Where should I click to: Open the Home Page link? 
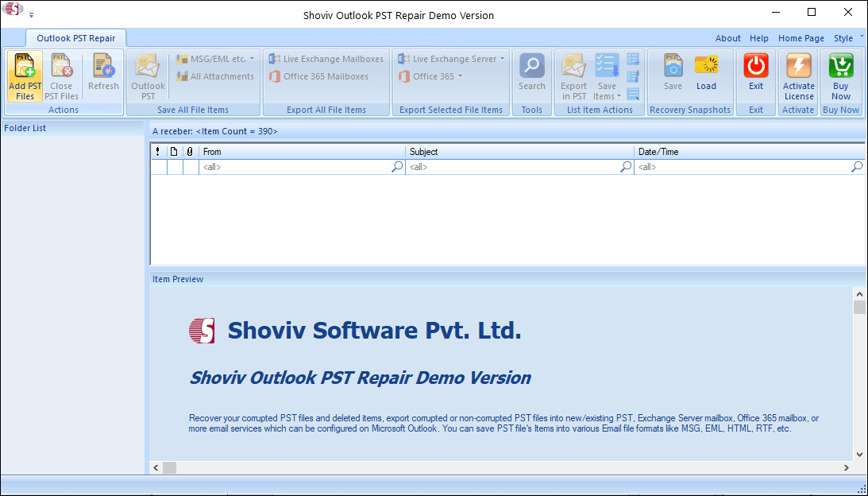click(x=801, y=38)
